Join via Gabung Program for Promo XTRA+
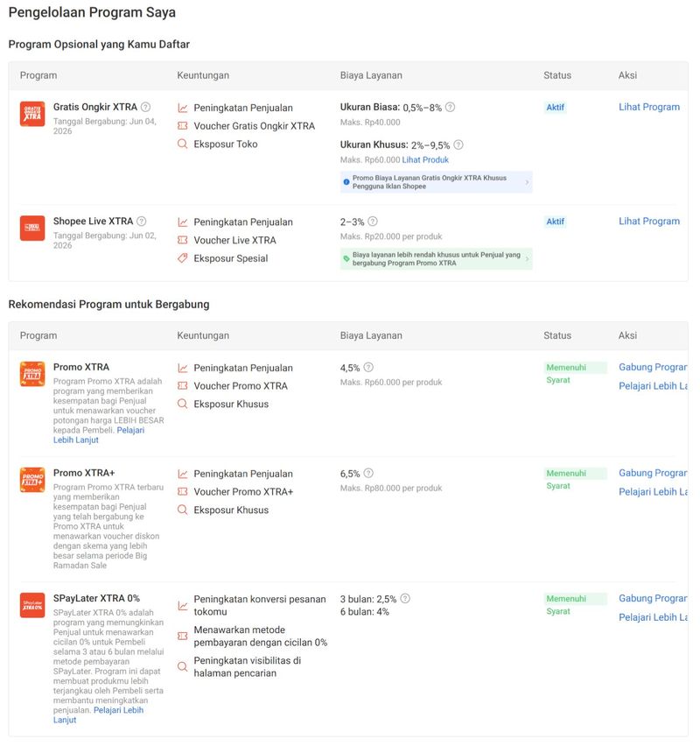Screen dimensions: 700x746 [653, 473]
